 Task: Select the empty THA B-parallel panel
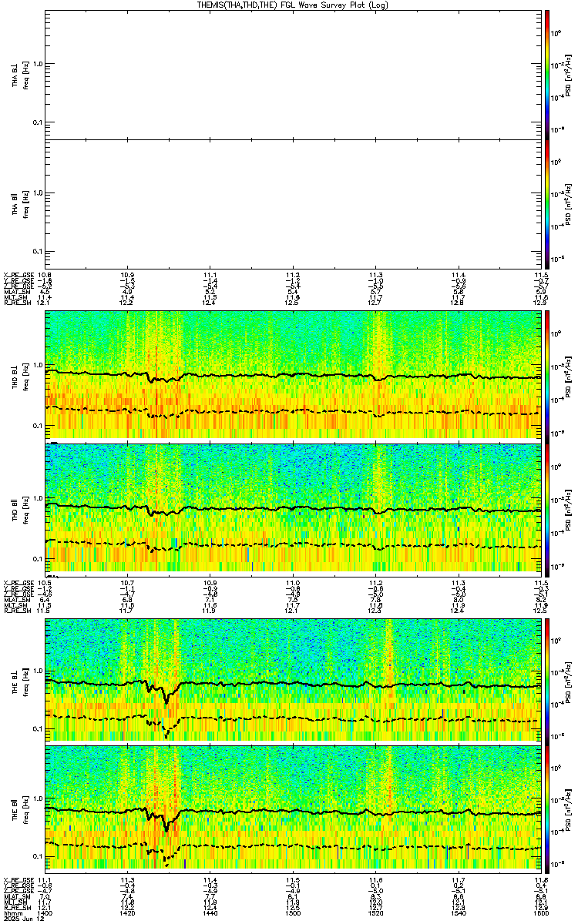293,204
